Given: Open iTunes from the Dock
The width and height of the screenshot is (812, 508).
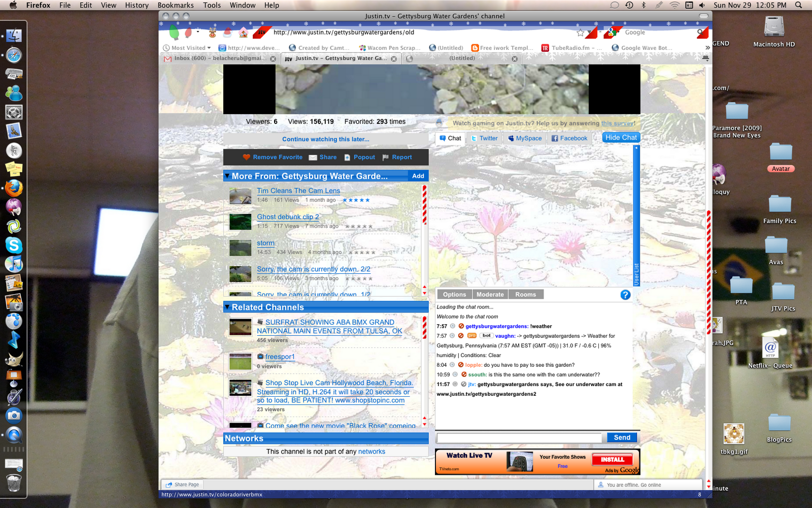Looking at the screenshot, I should 14,264.
